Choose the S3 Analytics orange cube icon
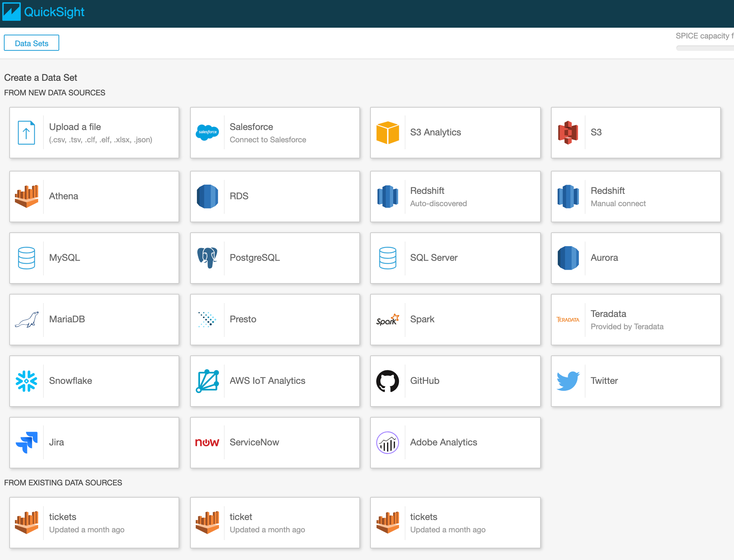Screen dimensions: 734x560 coord(388,133)
